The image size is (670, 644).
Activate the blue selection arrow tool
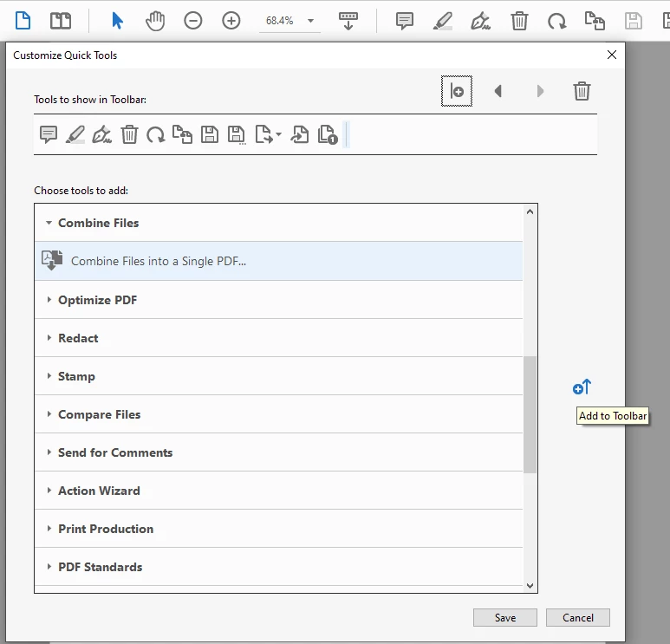(x=117, y=21)
